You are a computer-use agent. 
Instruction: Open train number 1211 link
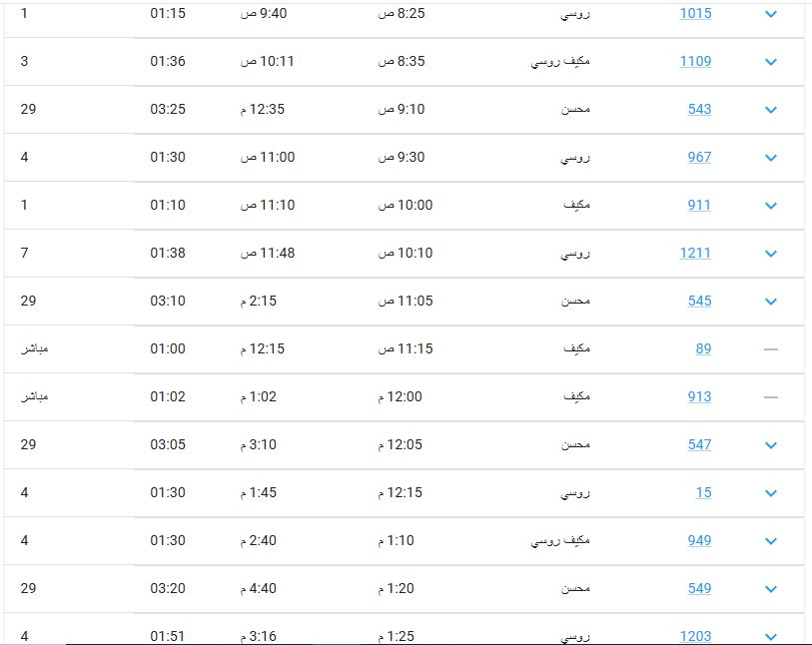[x=695, y=254]
